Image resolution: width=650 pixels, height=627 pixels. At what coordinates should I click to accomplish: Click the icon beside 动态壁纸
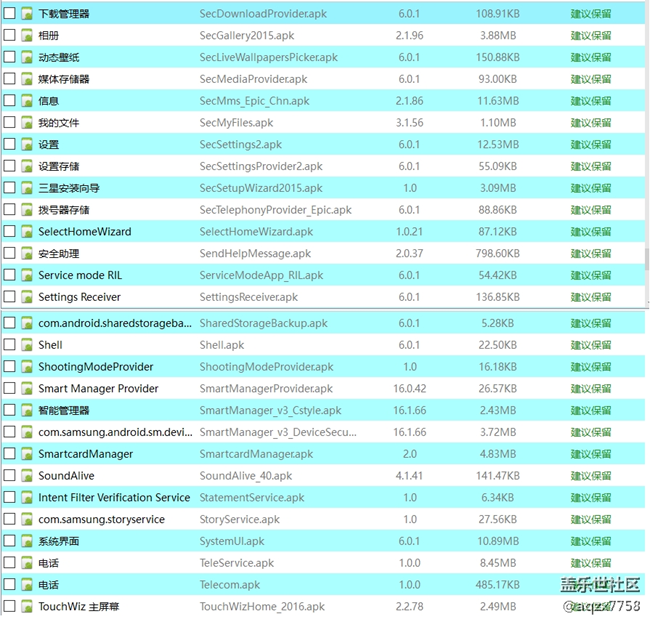pos(28,58)
